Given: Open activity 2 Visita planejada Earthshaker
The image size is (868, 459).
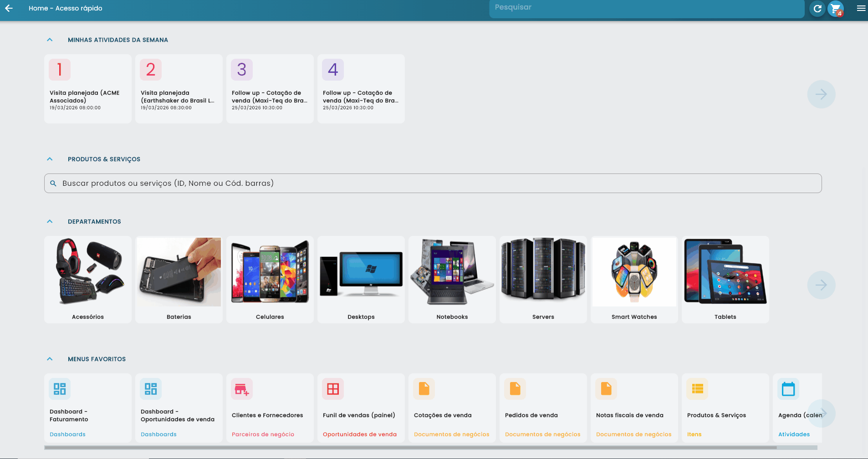Looking at the screenshot, I should coord(179,89).
